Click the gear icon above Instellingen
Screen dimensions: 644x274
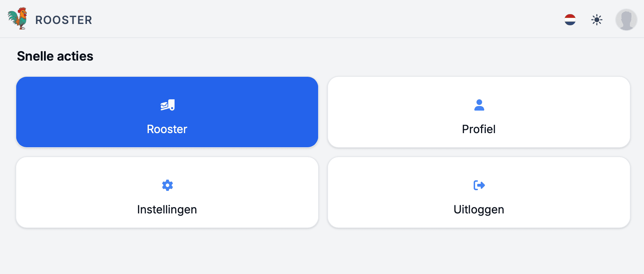coord(168,185)
